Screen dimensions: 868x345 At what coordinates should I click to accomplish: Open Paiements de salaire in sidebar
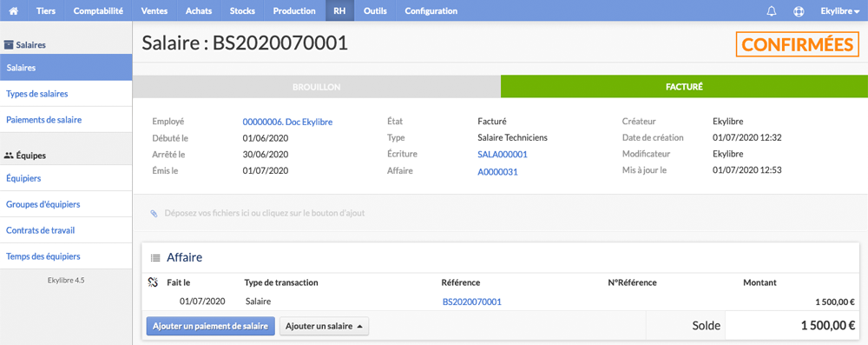(x=66, y=119)
